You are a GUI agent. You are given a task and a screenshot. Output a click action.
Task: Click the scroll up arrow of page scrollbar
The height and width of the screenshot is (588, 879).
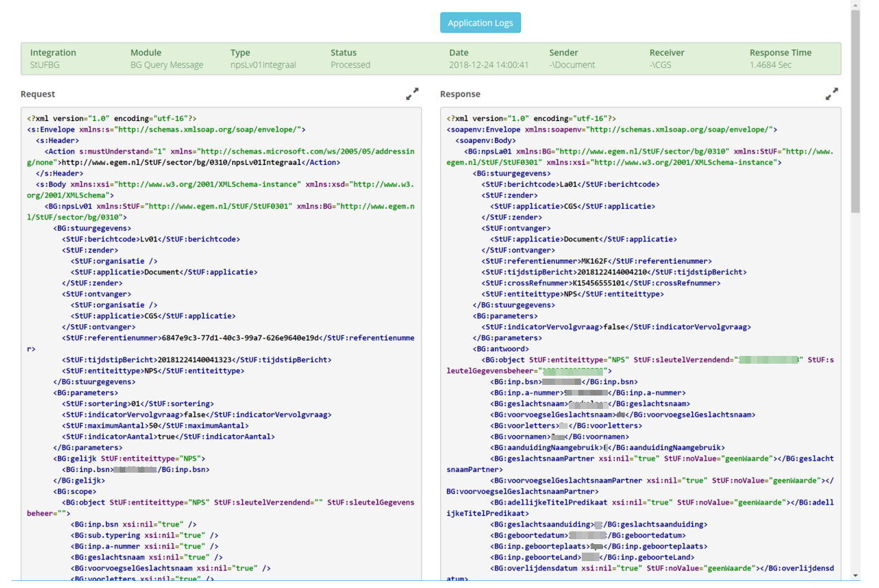click(856, 5)
